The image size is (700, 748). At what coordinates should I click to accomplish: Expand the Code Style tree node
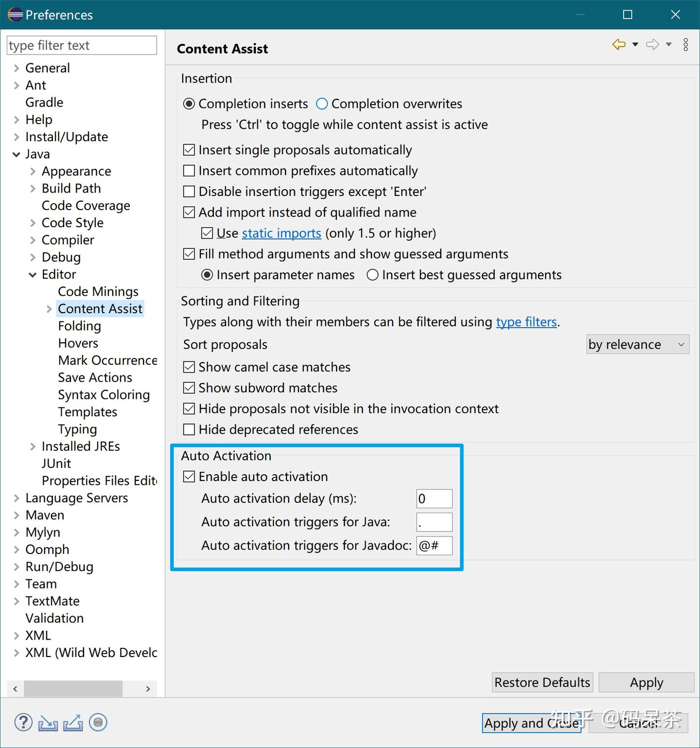pos(33,223)
